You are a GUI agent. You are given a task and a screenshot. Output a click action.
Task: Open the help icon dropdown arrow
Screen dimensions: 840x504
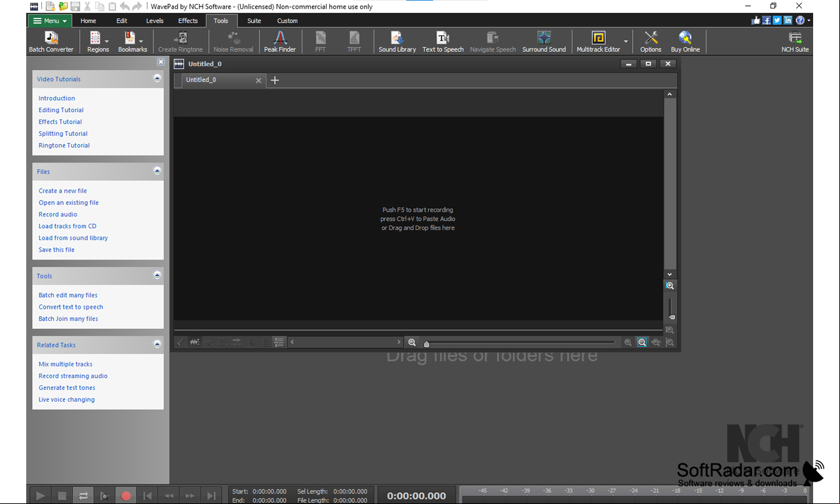(x=809, y=20)
